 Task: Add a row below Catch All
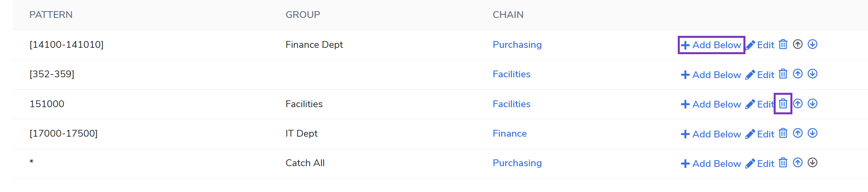pyautogui.click(x=711, y=164)
